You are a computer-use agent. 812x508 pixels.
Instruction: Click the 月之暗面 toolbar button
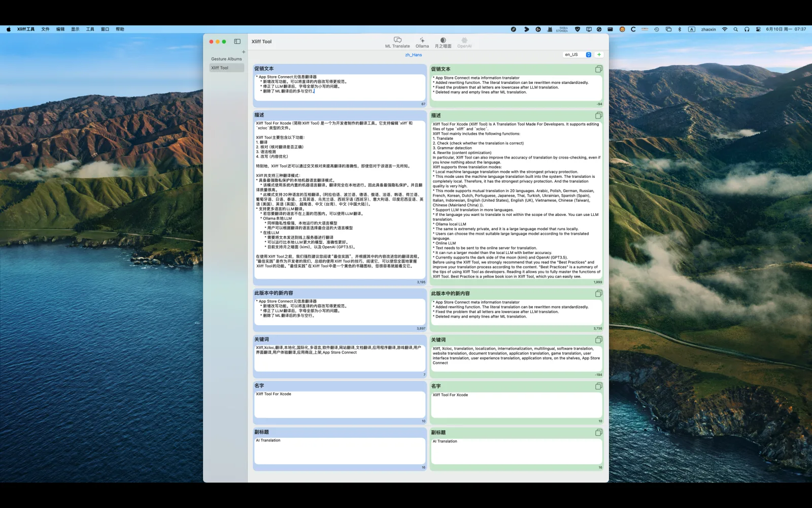click(x=443, y=43)
